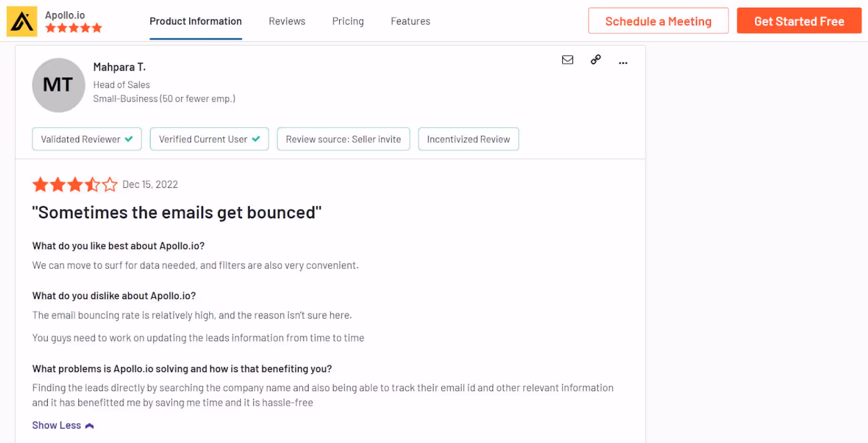868x443 pixels.
Task: Click the review title about bounced emails
Action: (177, 213)
